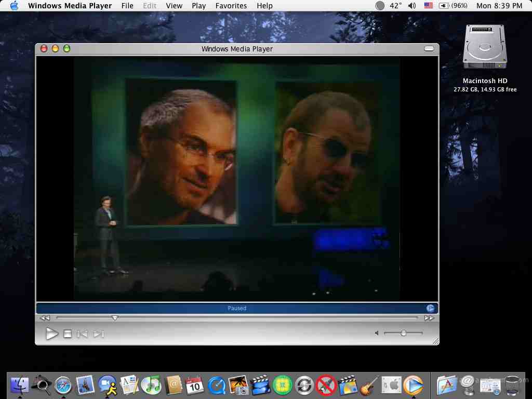Open the File menu

click(127, 6)
